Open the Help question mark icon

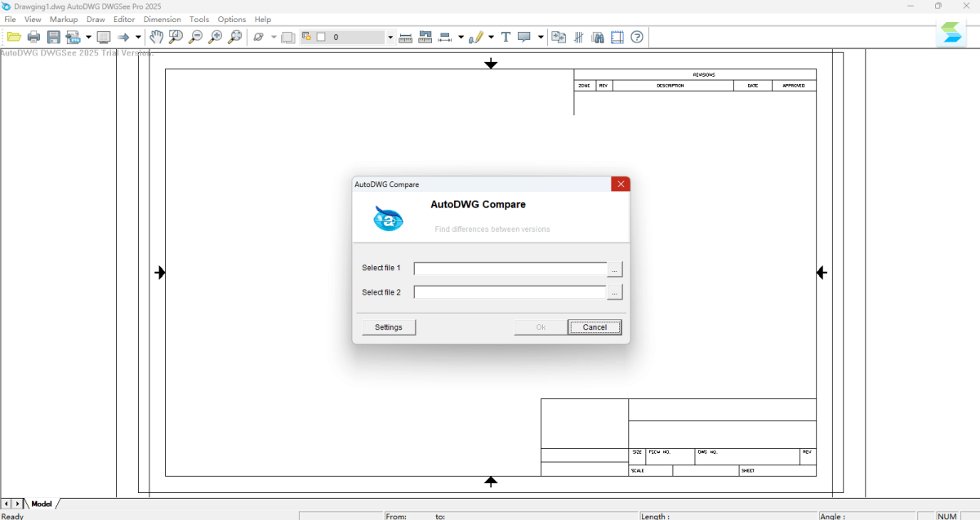[637, 37]
